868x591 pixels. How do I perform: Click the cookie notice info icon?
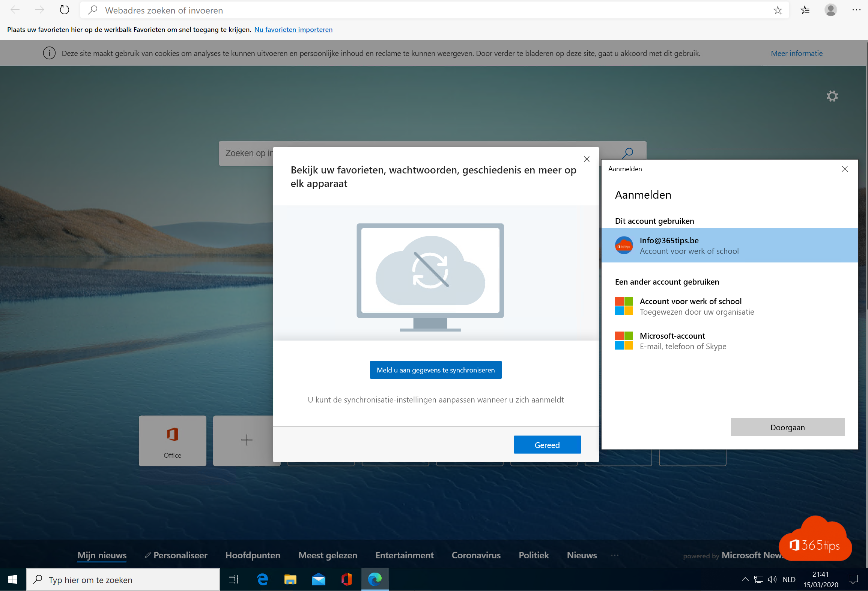[49, 53]
